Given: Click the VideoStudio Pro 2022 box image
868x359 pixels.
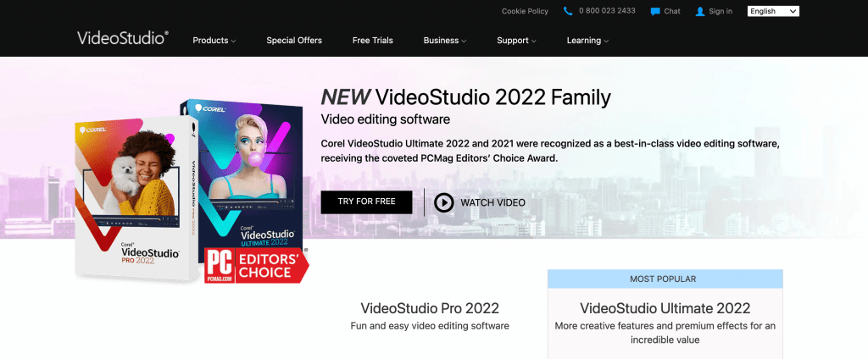Looking at the screenshot, I should pos(136,199).
